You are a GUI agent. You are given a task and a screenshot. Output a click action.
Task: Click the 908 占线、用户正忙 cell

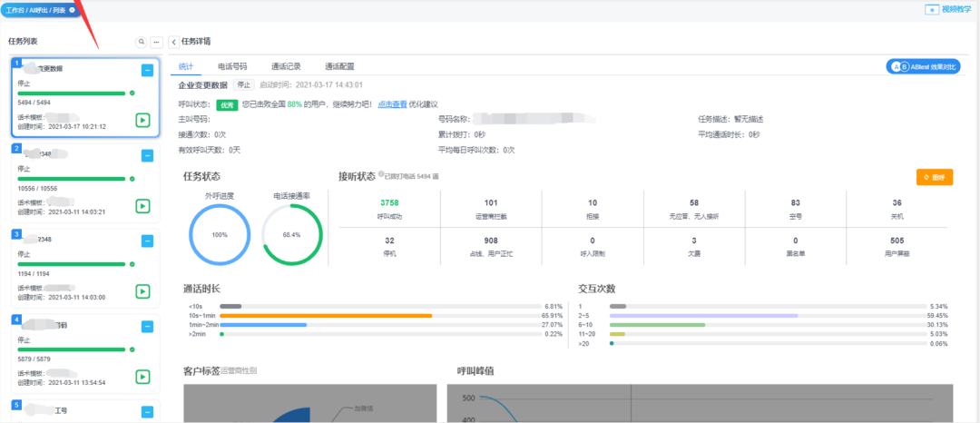491,246
